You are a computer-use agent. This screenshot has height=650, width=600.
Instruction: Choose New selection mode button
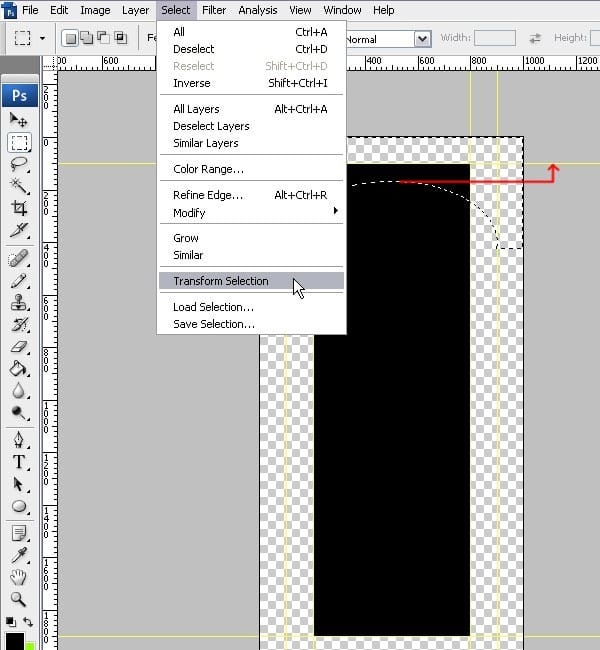70,38
